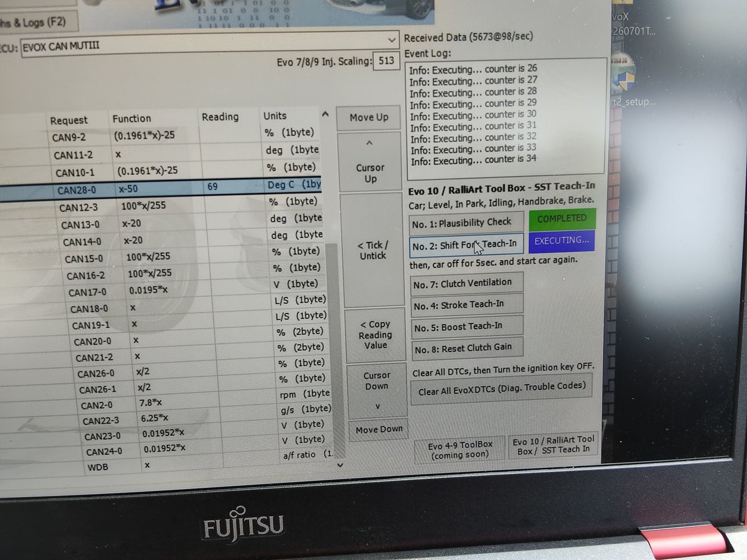Click the Cursor Down button
Image resolution: width=747 pixels, height=560 pixels.
pos(377,391)
